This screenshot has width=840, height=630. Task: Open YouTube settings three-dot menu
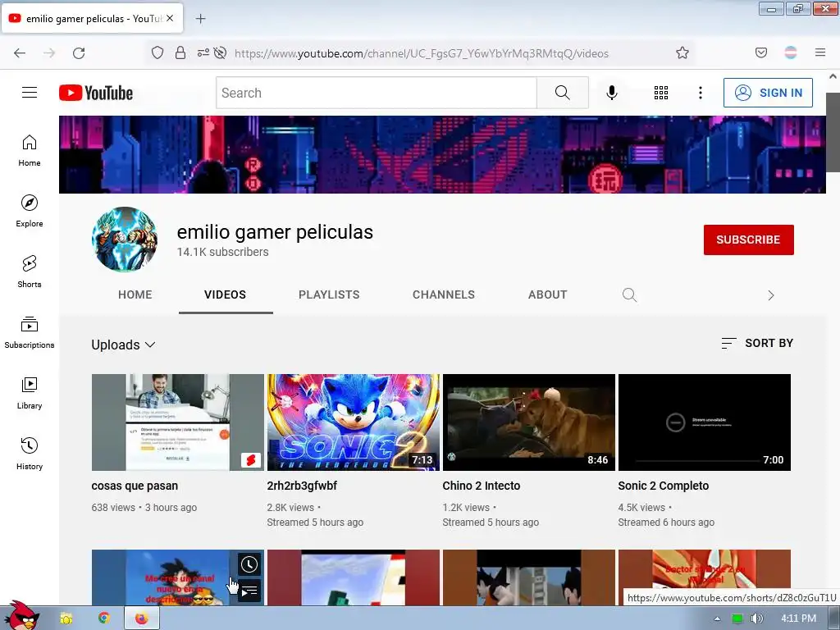point(701,93)
